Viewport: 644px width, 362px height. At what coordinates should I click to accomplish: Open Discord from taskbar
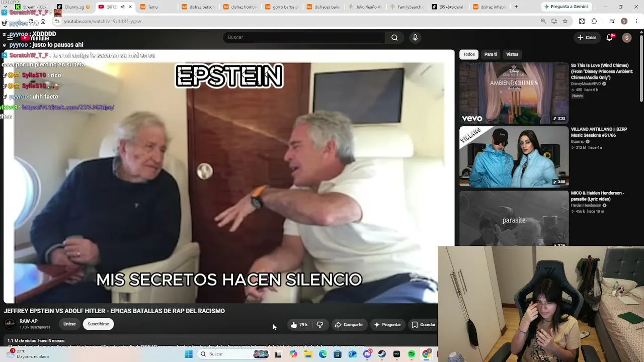(x=367, y=354)
